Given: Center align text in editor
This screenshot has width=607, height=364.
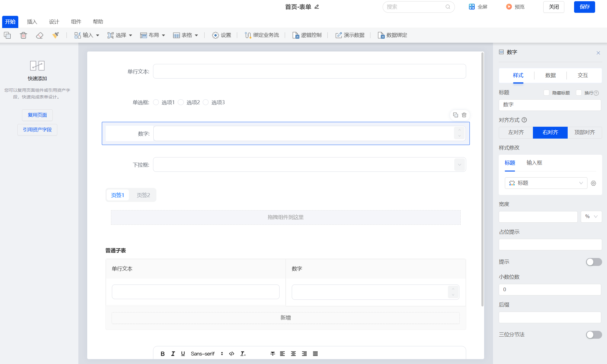Looking at the screenshot, I should pyautogui.click(x=293, y=354).
